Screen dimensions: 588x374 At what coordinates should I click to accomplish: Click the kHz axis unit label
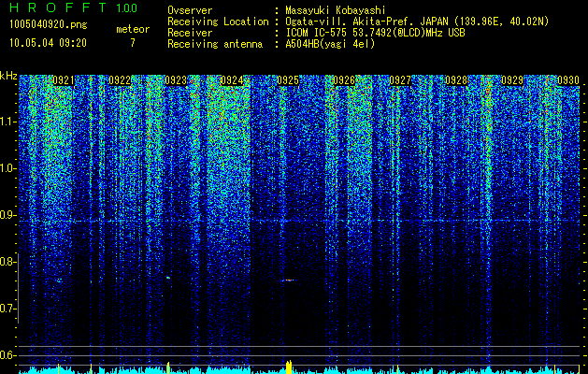pyautogui.click(x=8, y=76)
